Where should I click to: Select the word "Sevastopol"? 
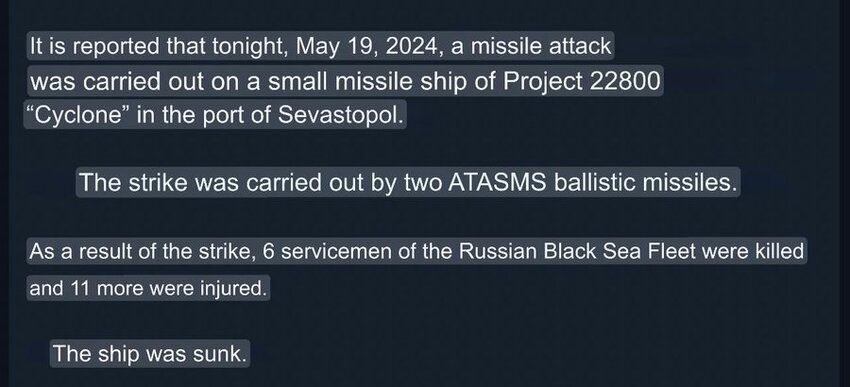click(x=339, y=115)
